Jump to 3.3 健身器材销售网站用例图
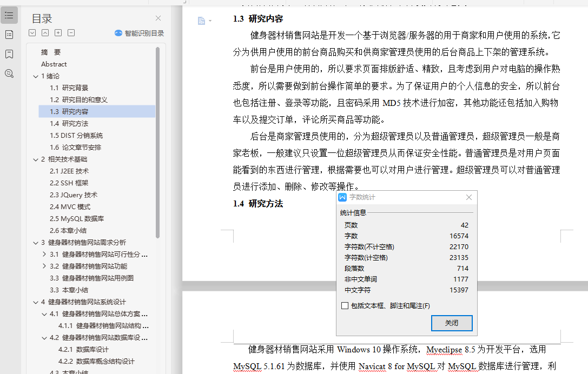588x374 pixels. coord(91,278)
